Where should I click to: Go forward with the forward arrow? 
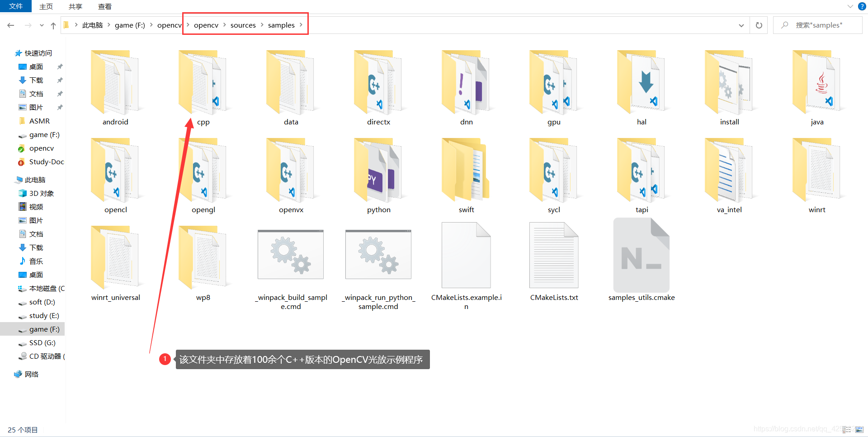click(x=28, y=25)
